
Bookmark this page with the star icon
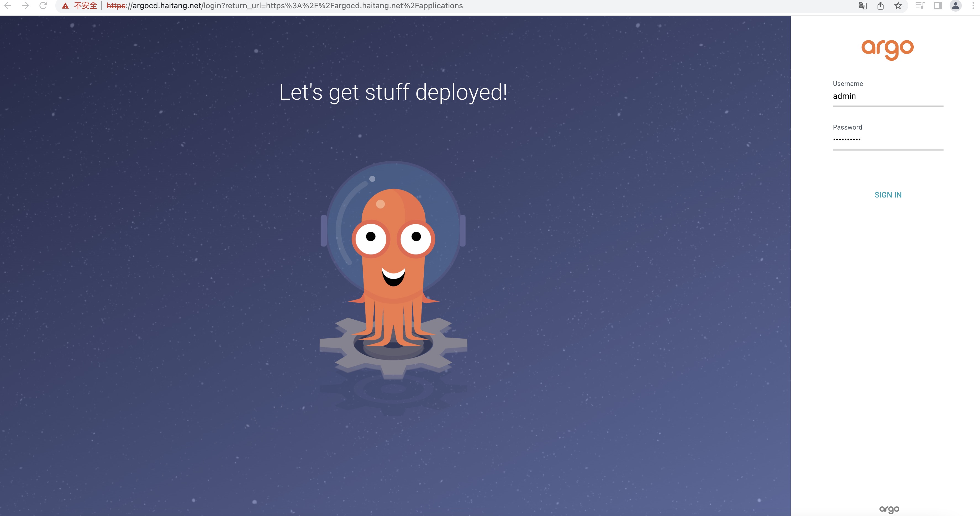click(898, 6)
